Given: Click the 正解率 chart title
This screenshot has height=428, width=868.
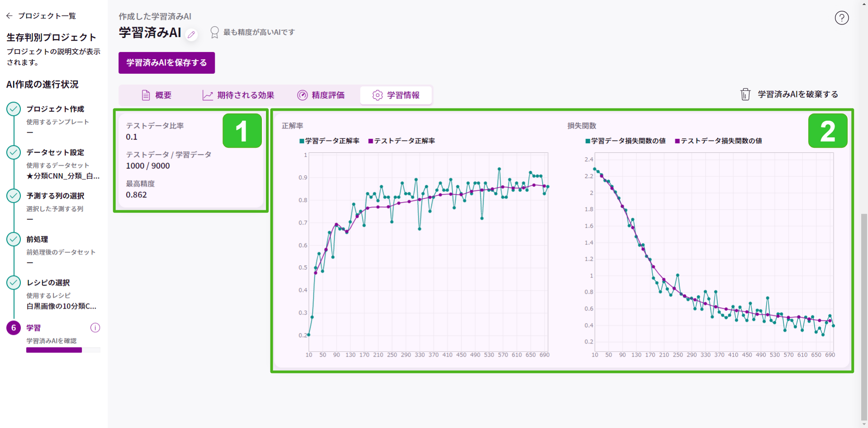Looking at the screenshot, I should 292,126.
